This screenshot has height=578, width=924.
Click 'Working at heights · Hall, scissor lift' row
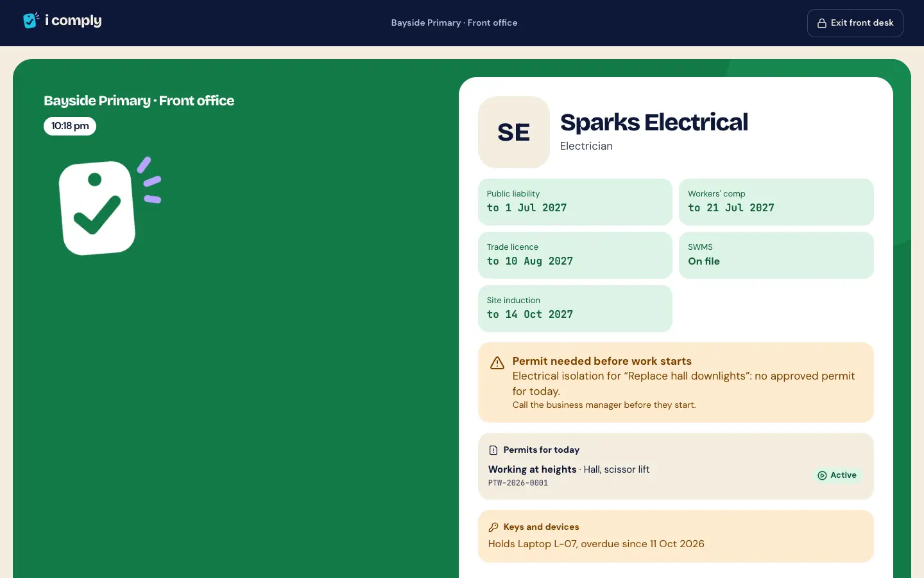[569, 469]
